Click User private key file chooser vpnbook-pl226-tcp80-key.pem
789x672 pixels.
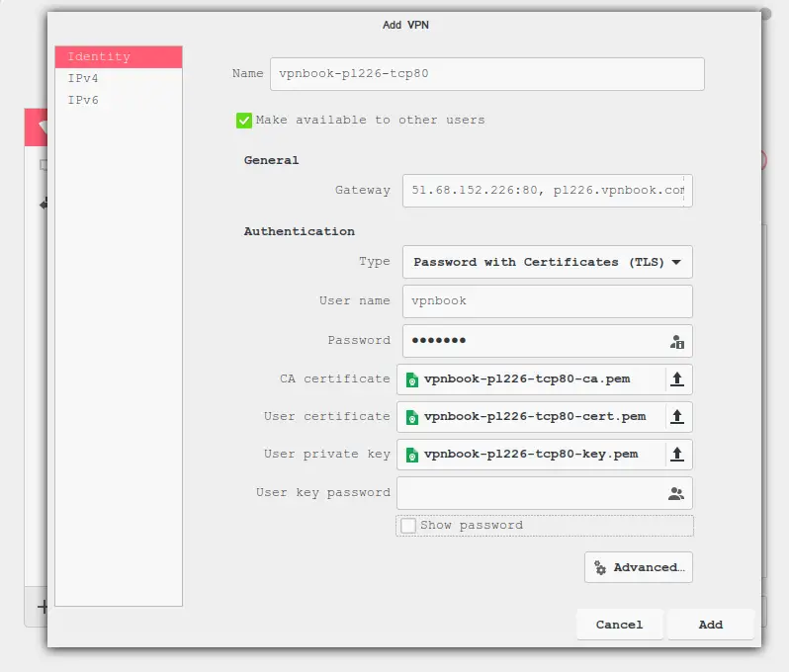coord(531,455)
